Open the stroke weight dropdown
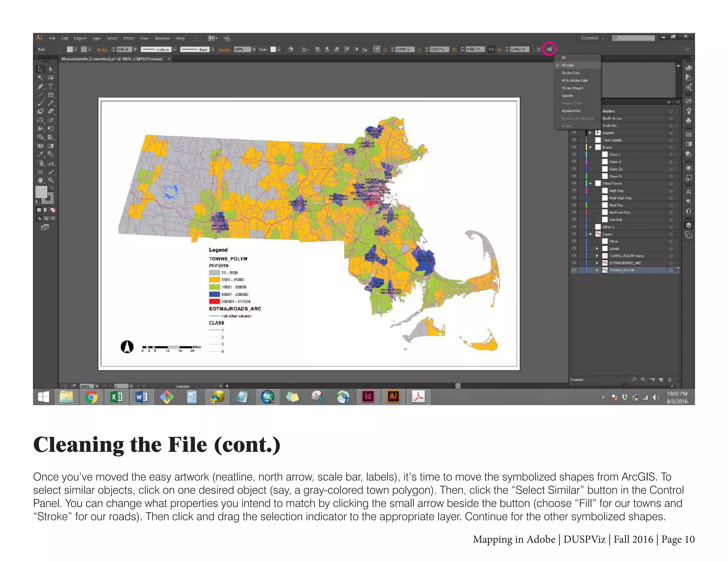 135,49
